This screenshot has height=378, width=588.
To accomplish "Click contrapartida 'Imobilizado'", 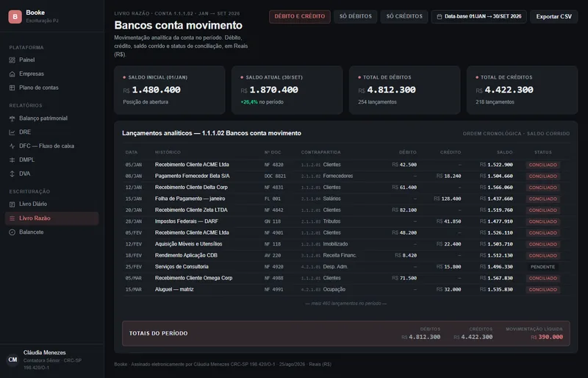I will coord(335,244).
